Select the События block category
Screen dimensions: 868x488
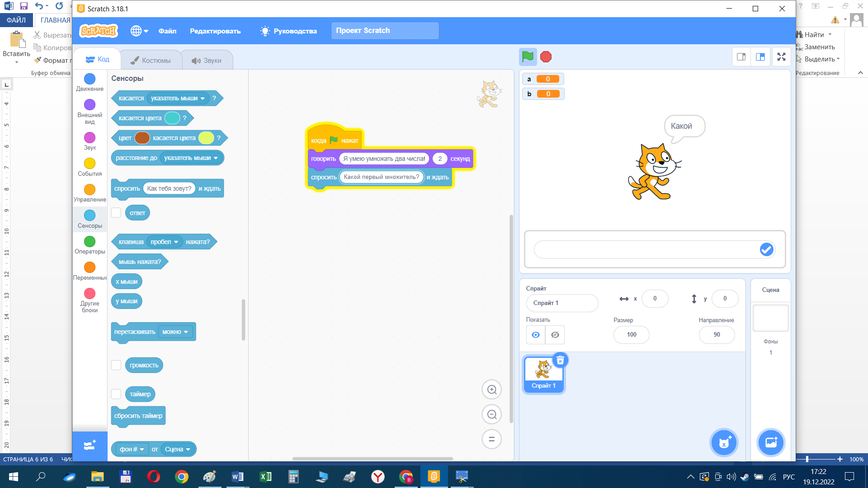[90, 167]
